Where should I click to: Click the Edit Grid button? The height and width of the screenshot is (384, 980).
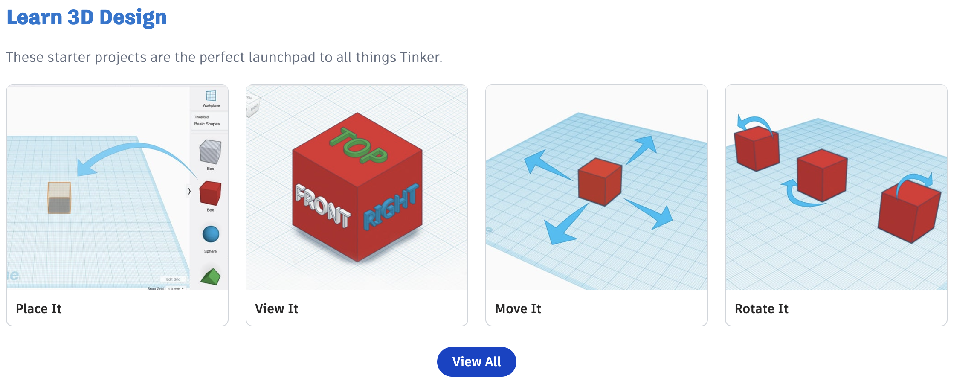(173, 279)
